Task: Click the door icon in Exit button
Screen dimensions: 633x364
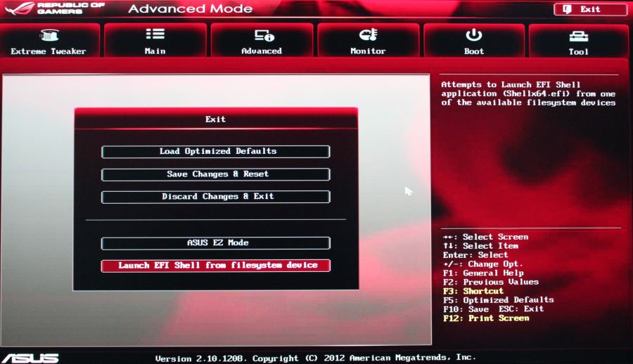Action: point(567,9)
